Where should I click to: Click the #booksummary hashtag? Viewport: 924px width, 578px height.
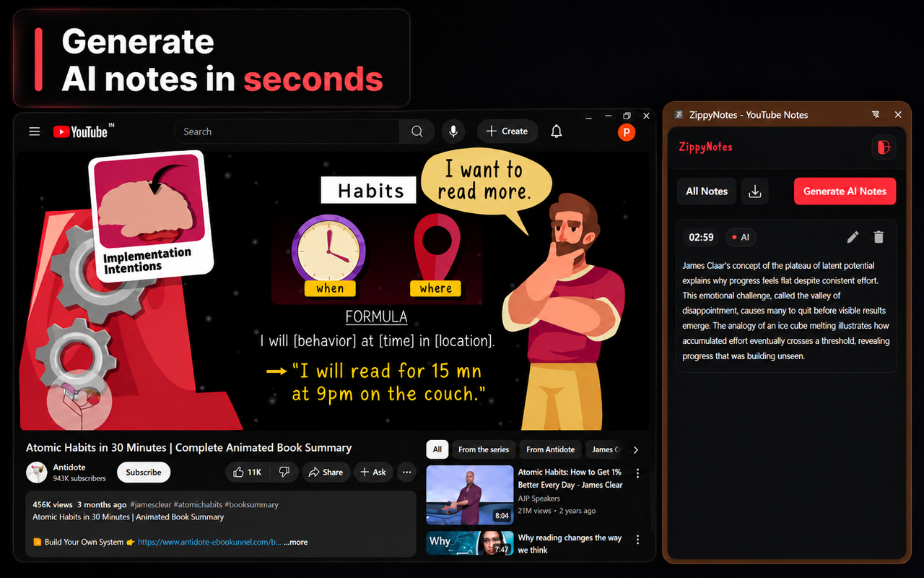(x=252, y=504)
